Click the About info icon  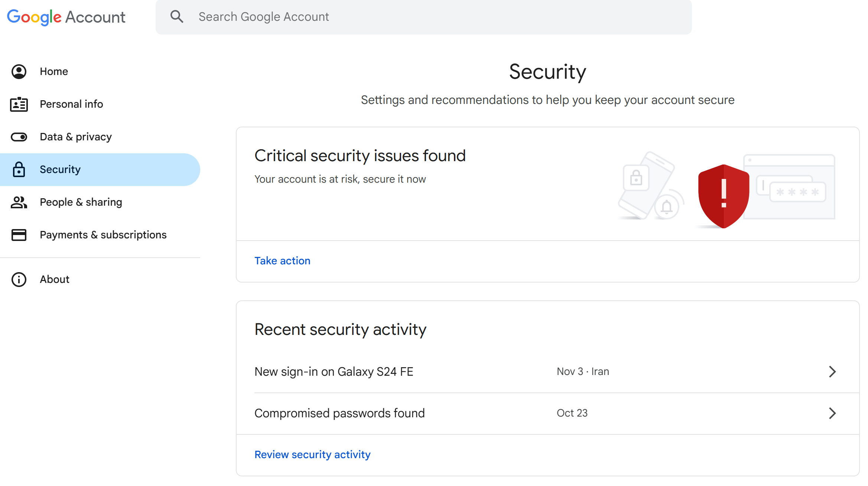coord(19,279)
